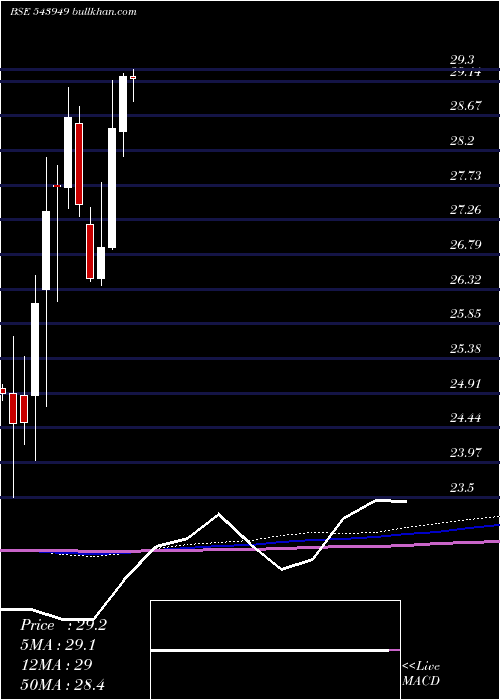Viewport: 500px width, 700px height.
Task: Click the 24.44 price axis label
Action: click(x=466, y=418)
